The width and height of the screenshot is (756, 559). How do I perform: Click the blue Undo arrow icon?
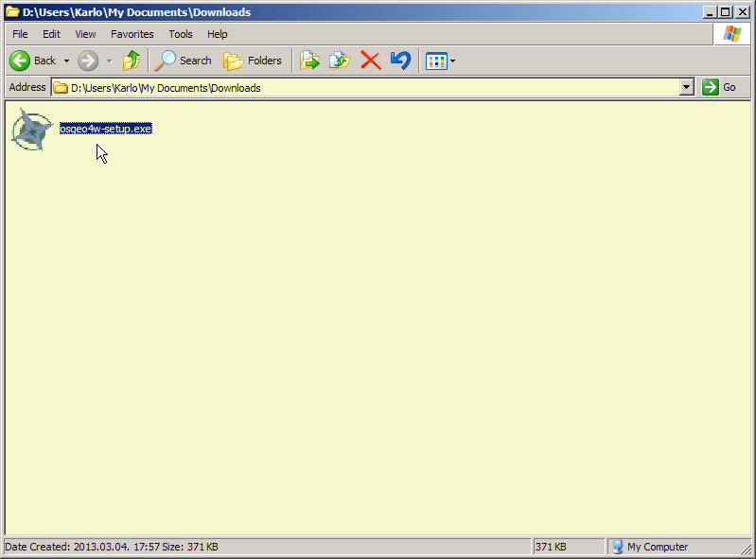[400, 61]
